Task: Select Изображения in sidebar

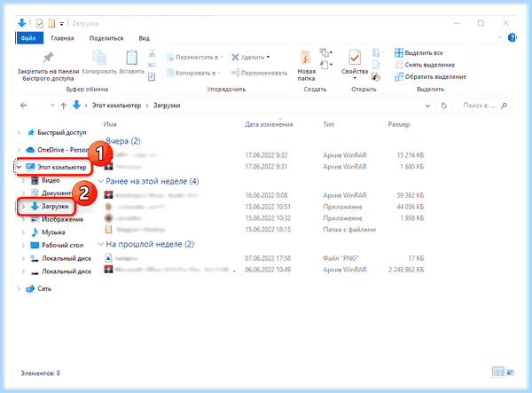Action: pos(62,219)
